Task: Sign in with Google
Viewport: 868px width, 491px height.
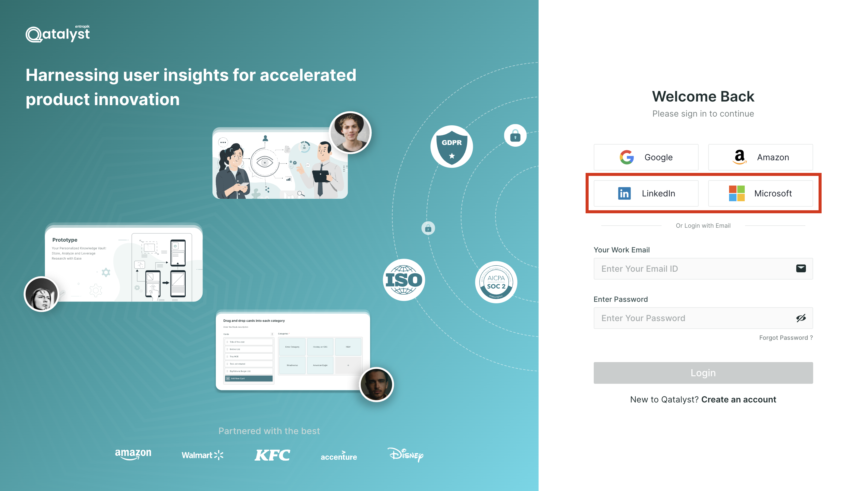Action: pos(646,157)
